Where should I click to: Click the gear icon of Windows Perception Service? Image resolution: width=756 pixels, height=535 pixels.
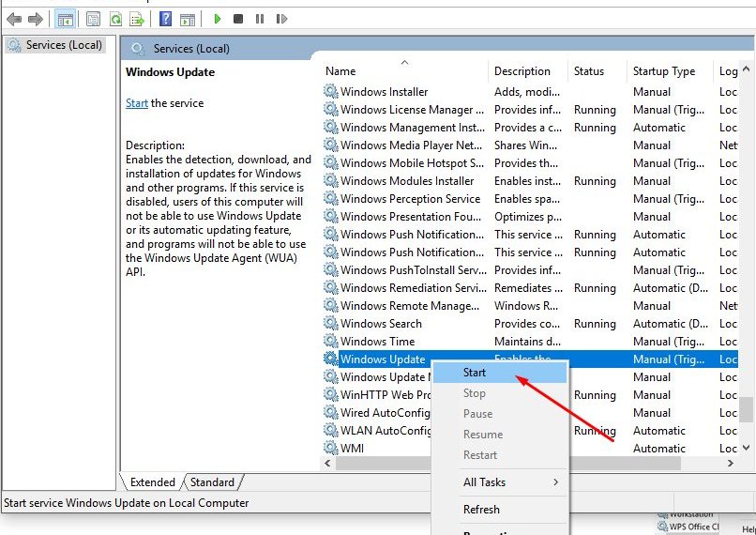click(331, 198)
